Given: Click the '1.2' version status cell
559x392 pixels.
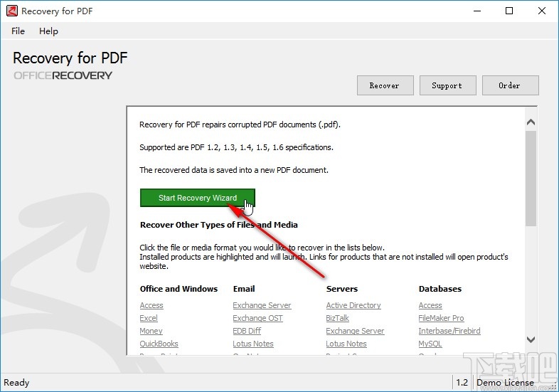Looking at the screenshot, I should pos(462,383).
